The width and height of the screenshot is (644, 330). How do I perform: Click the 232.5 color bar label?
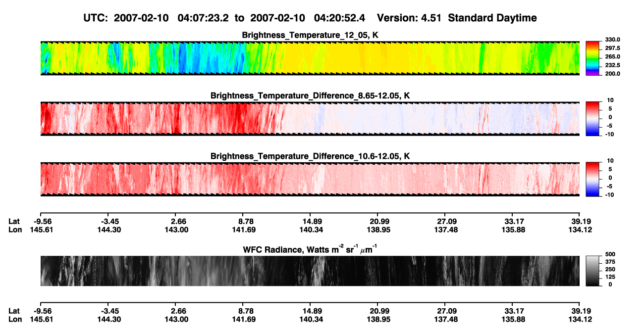coord(612,65)
